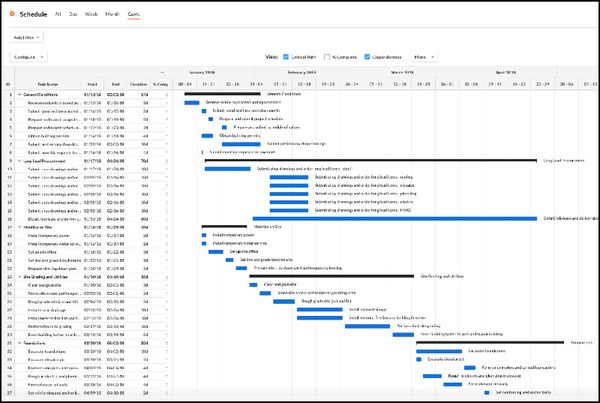Switch to the Week view tab
The image size is (600, 403).
(x=91, y=15)
